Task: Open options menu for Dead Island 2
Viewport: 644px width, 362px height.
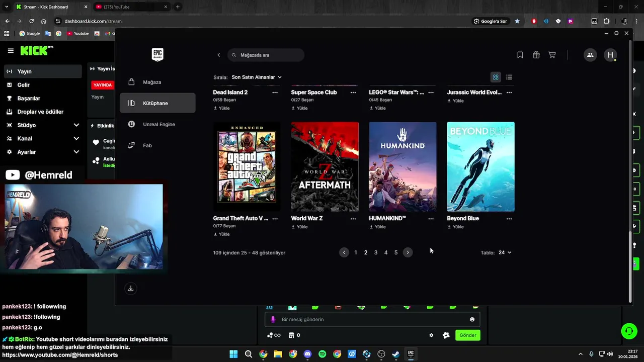Action: coord(275,93)
